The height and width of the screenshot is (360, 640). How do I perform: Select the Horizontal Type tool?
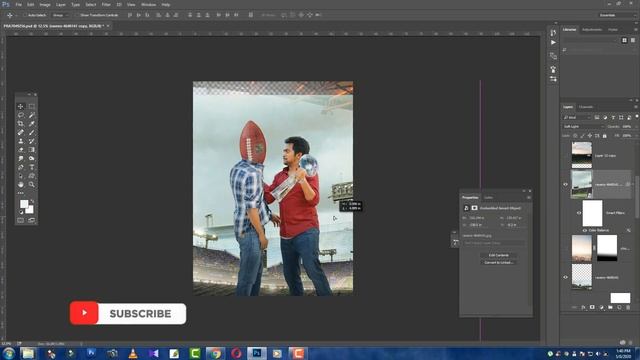31,167
